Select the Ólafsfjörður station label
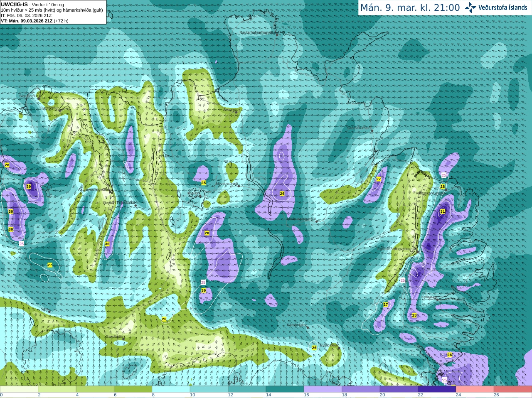 [49, 108]
